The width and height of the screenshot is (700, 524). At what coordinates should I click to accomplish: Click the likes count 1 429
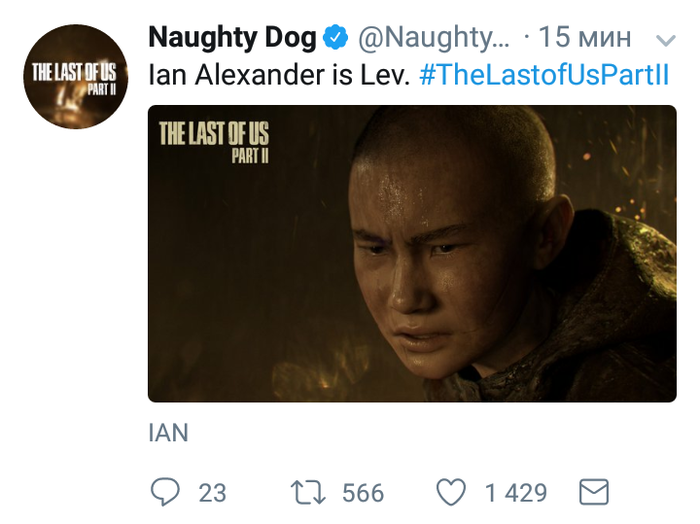tap(516, 493)
